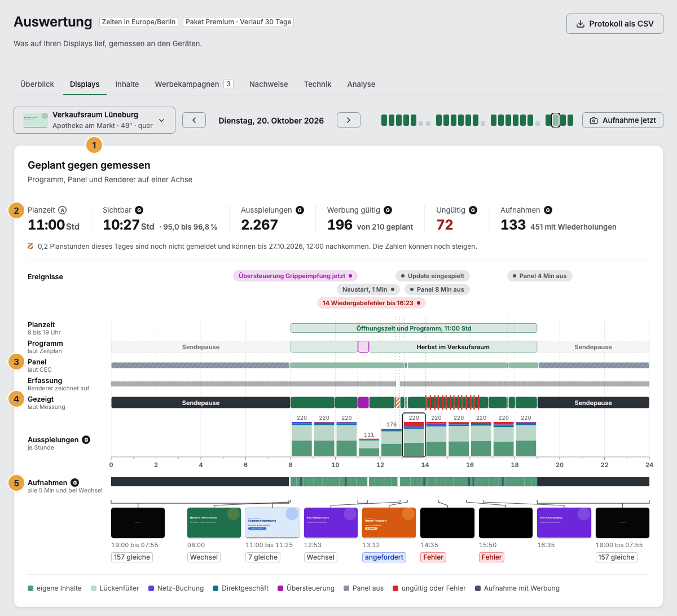Click the info badge beside Planzeit KPI
The image size is (677, 616).
(63, 210)
